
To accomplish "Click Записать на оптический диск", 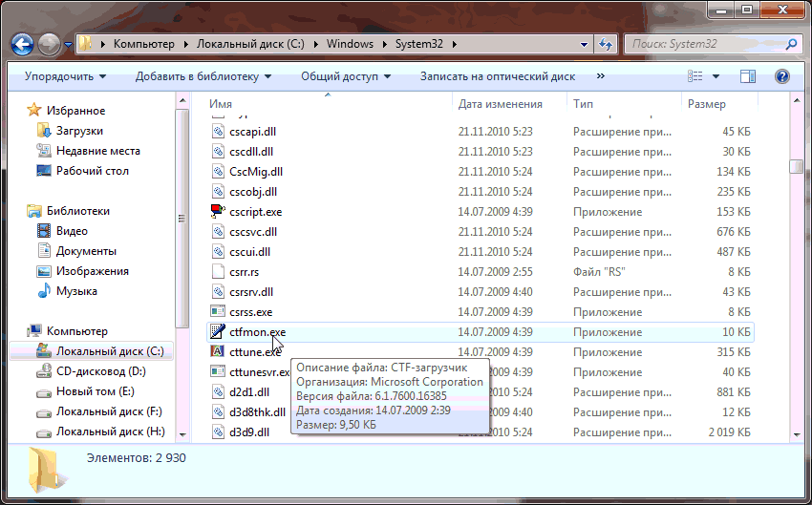I will [x=497, y=76].
